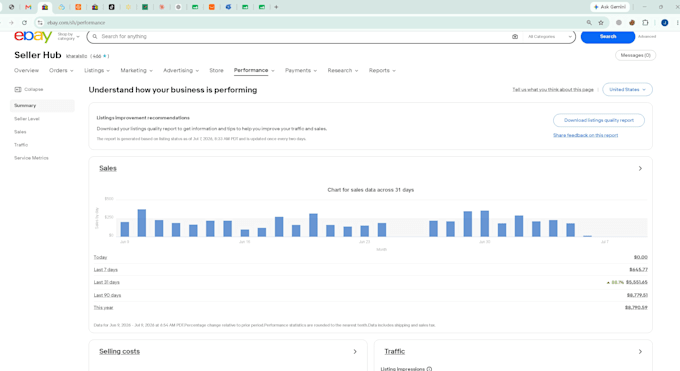Click the Last 31 days link

(106, 282)
